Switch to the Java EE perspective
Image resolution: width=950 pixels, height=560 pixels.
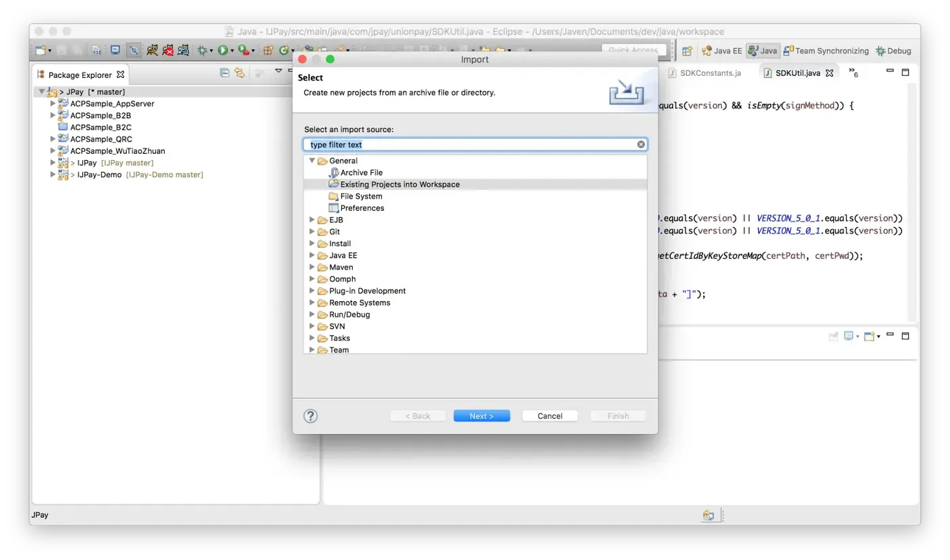[x=721, y=51]
